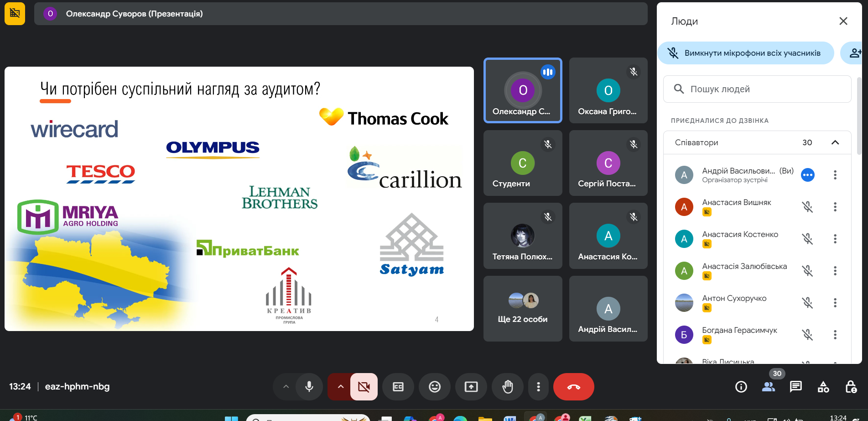Open options menu for Богдана Герасимчук
868x421 pixels.
(835, 335)
